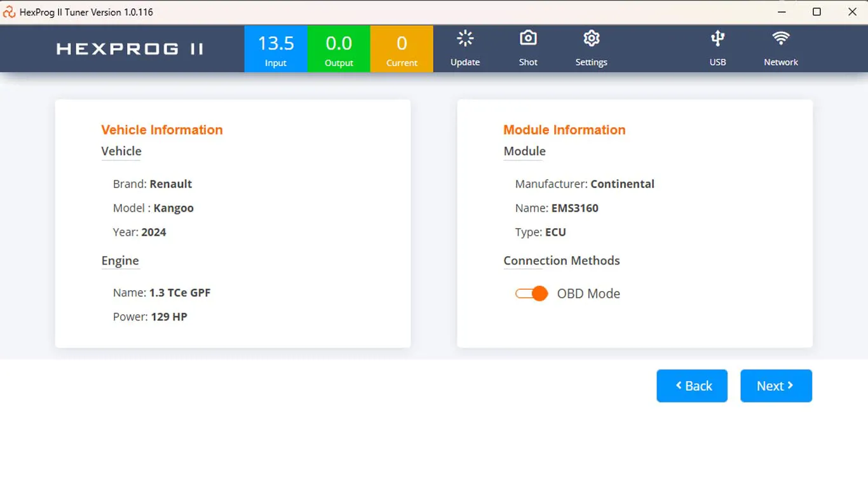Click the orange Current tile
This screenshot has width=868, height=488.
(x=402, y=49)
